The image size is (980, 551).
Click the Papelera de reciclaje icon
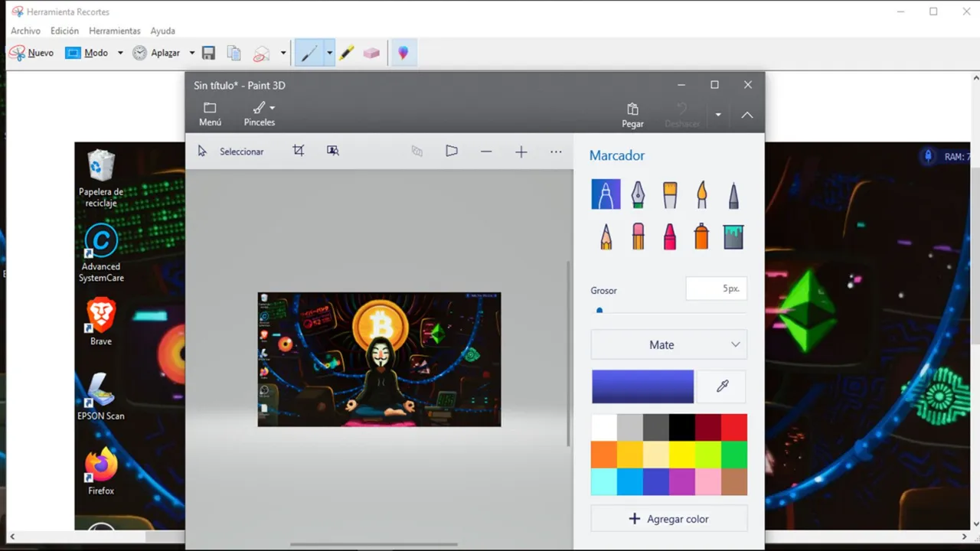pos(101,178)
